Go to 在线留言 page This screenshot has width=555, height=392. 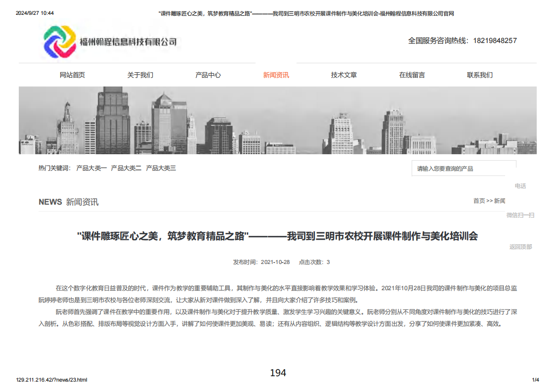(412, 75)
